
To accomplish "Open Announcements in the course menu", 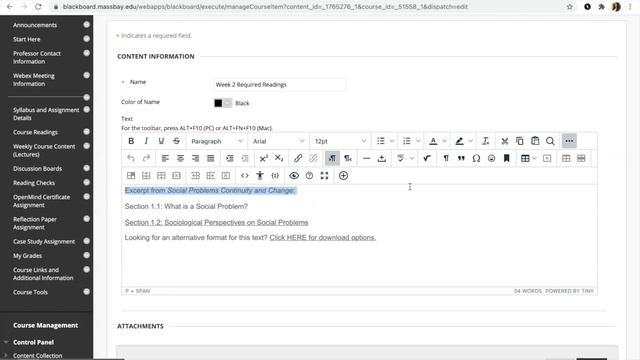I will (35, 25).
